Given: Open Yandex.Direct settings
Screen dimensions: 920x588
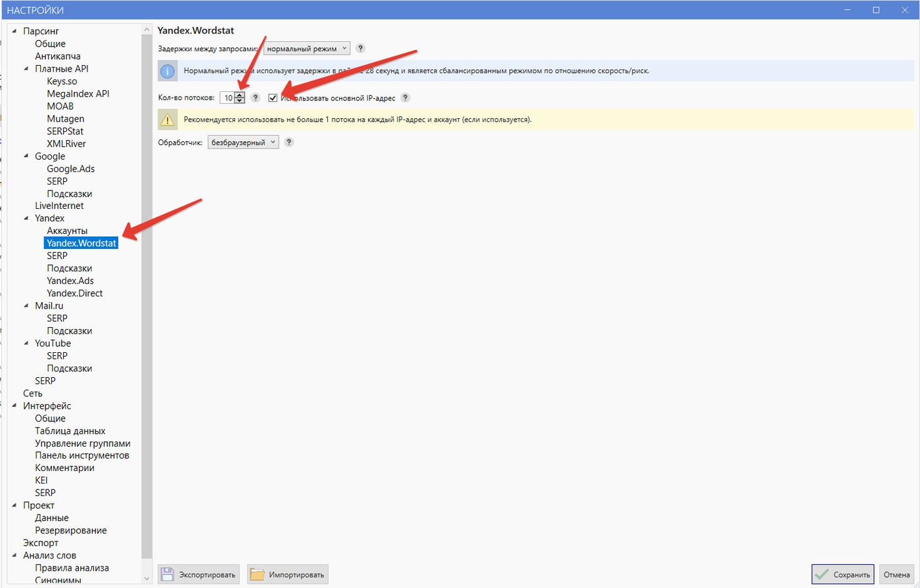Looking at the screenshot, I should pos(75,293).
